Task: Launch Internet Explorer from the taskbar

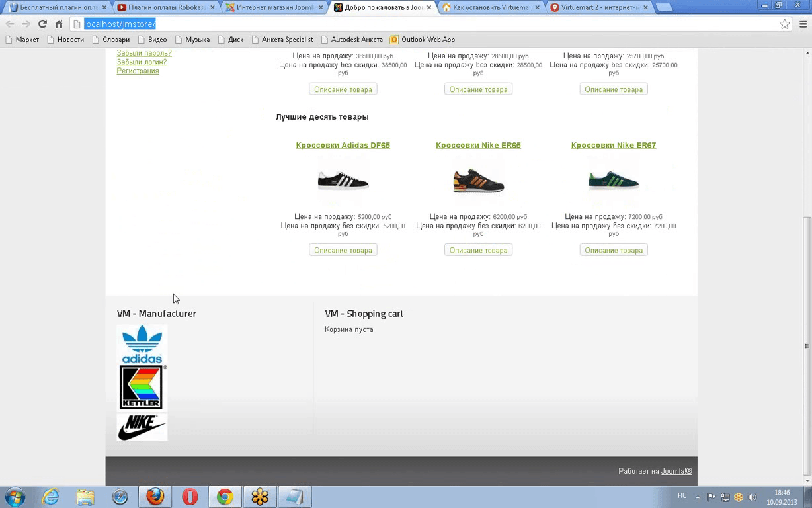Action: [50, 497]
